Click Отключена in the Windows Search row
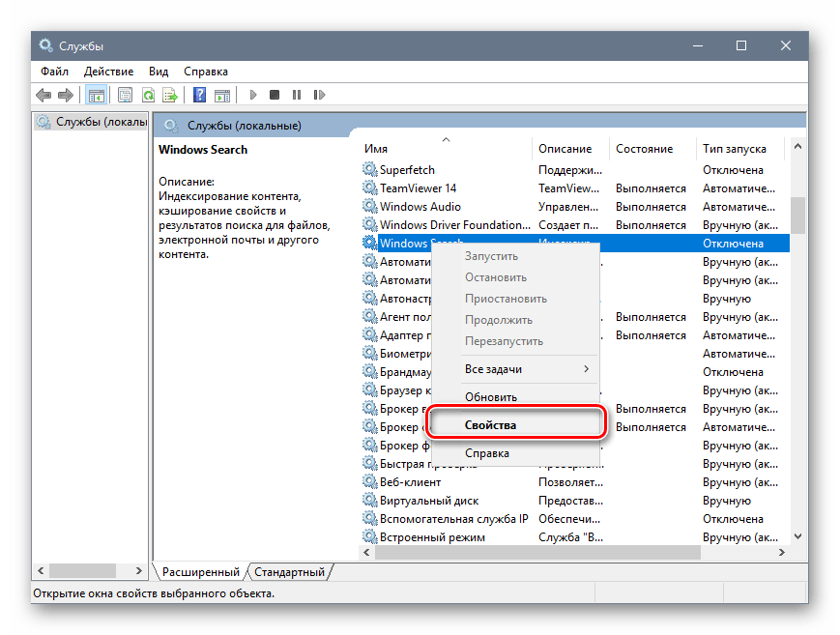The width and height of the screenshot is (840, 635). [x=733, y=244]
